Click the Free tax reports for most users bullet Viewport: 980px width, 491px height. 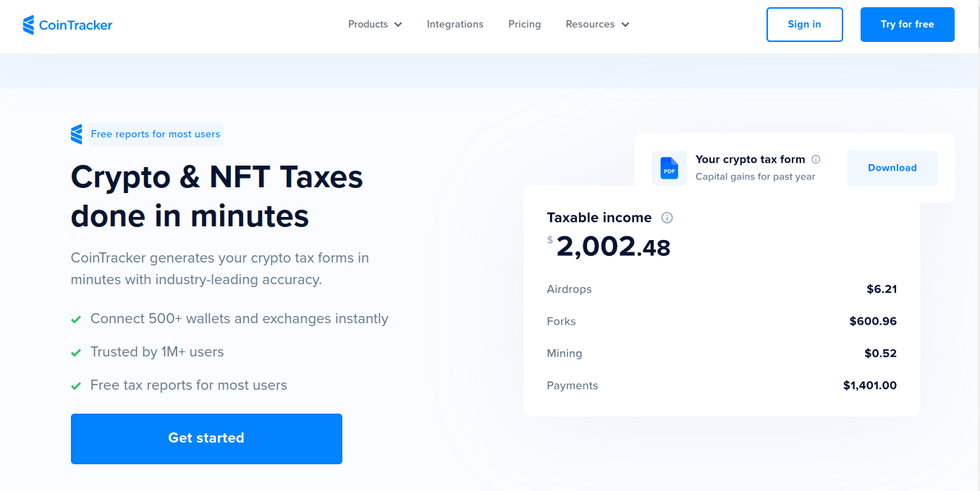pos(189,385)
